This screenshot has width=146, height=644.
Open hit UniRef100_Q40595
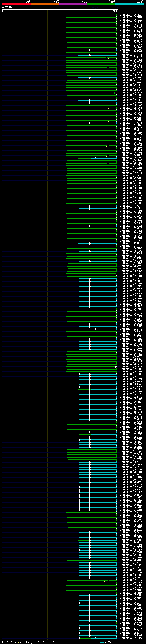coord(131,349)
